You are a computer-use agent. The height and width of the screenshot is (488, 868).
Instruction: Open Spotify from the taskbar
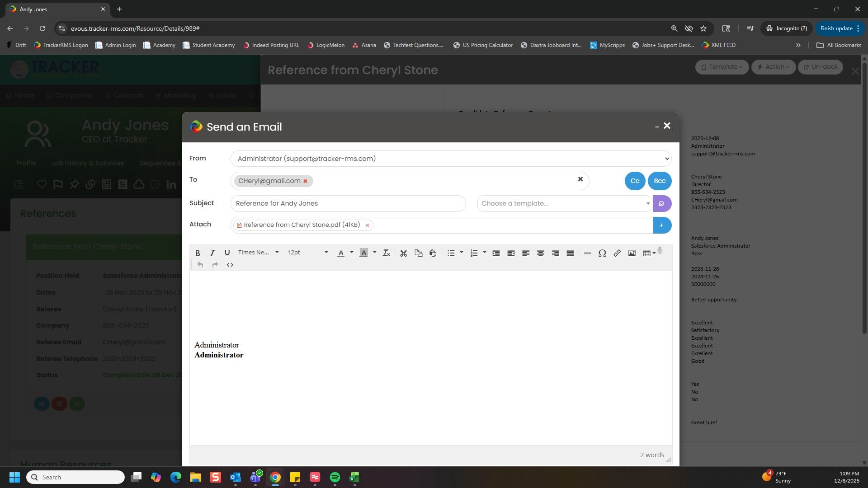pyautogui.click(x=335, y=477)
